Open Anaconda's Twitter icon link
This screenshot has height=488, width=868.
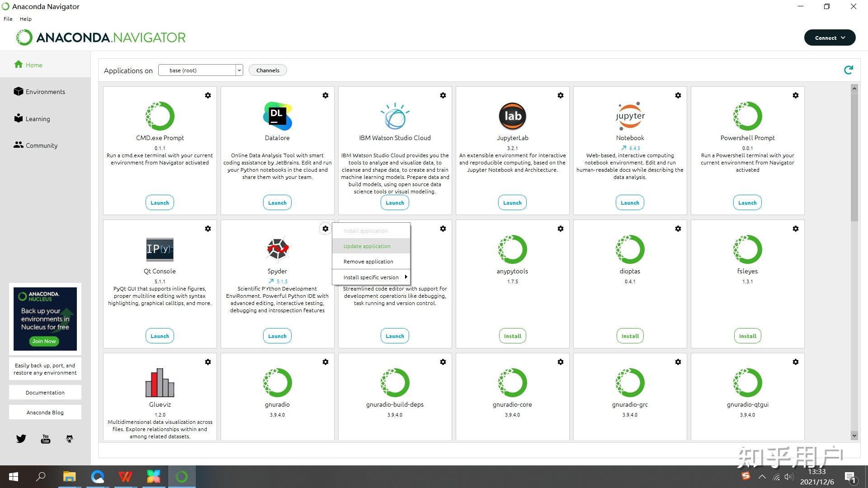[21, 439]
